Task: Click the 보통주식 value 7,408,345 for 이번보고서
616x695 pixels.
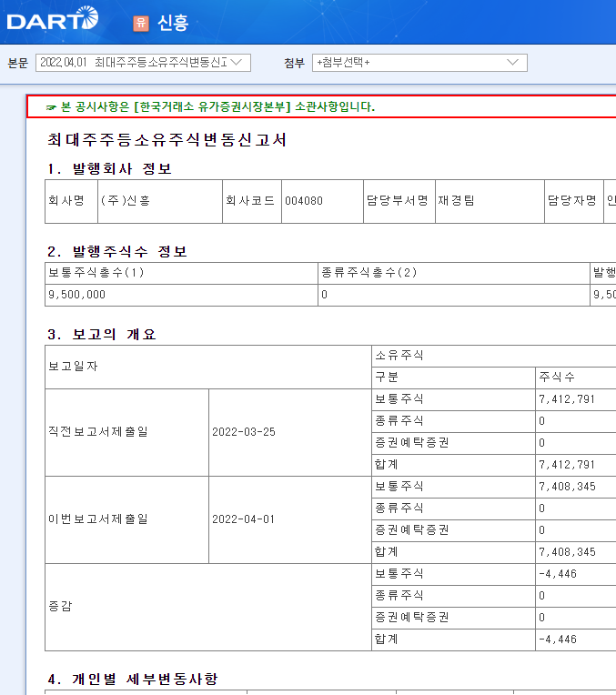Action: point(567,487)
